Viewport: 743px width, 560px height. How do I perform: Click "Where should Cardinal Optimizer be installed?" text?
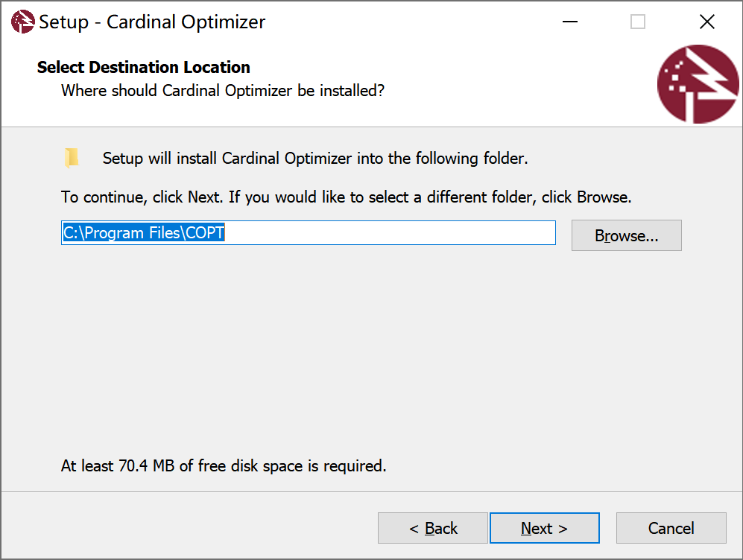222,91
